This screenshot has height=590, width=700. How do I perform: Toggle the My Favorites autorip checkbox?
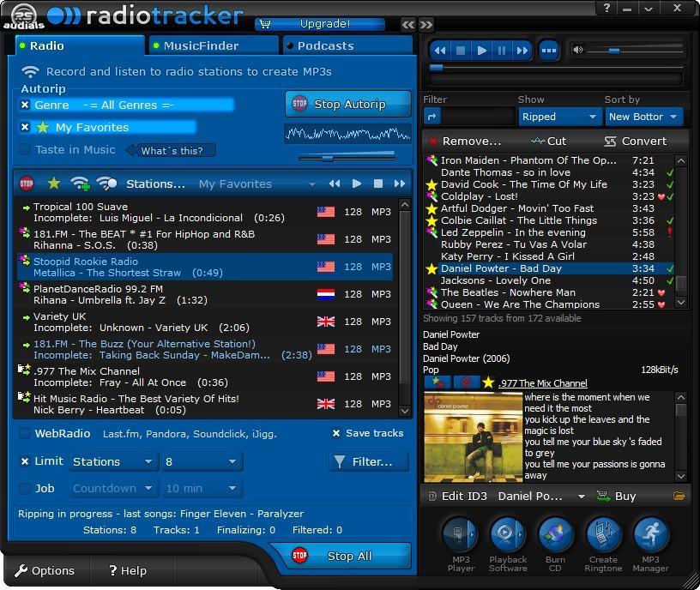[25, 127]
